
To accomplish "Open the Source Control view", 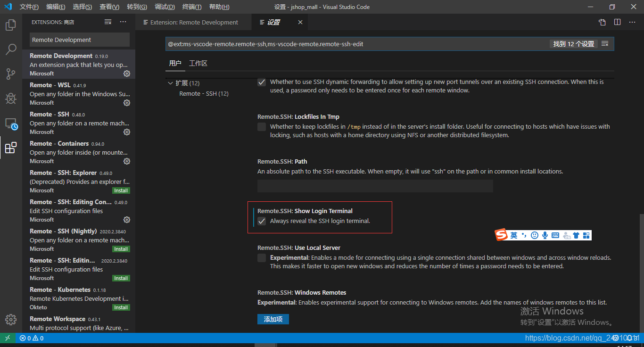I will [10, 74].
